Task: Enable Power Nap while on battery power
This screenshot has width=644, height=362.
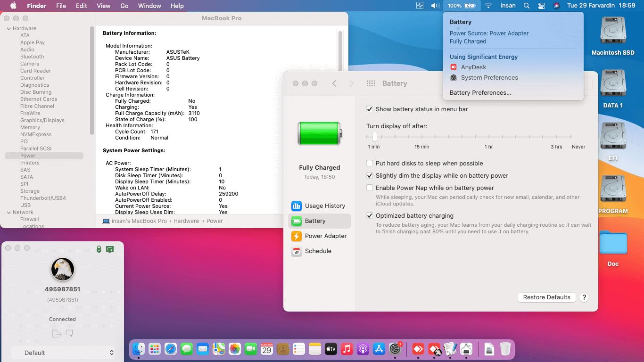Action: tap(370, 188)
